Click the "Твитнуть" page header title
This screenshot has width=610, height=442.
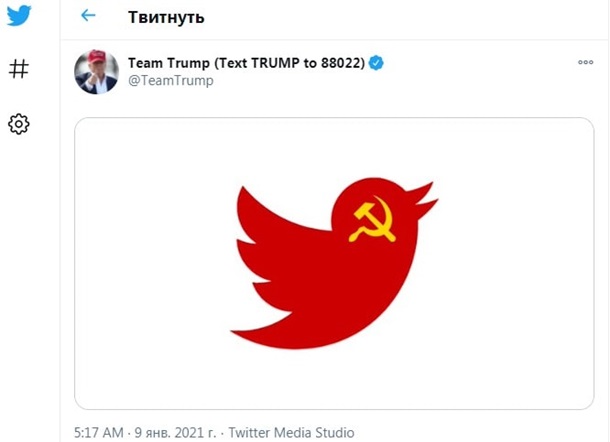pos(166,17)
